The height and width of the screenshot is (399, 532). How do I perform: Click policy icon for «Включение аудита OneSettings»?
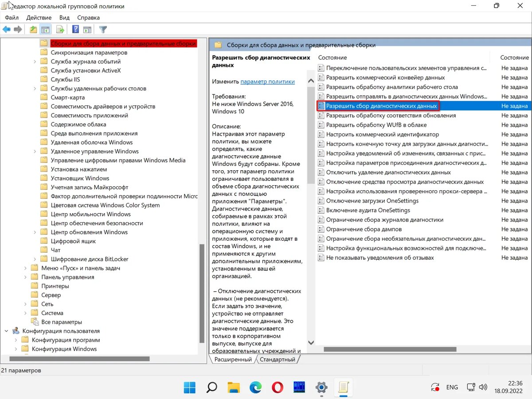pyautogui.click(x=321, y=210)
